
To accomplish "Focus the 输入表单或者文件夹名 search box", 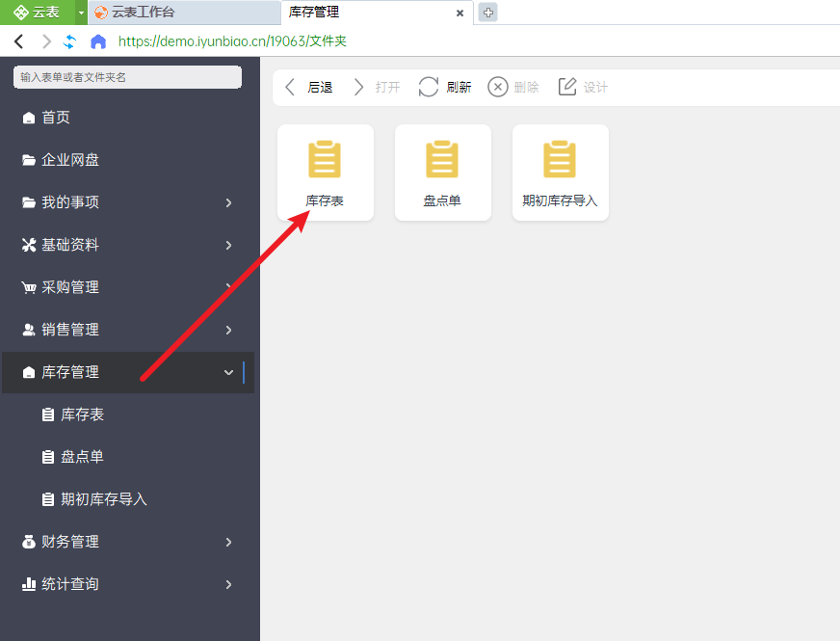I will [x=127, y=77].
